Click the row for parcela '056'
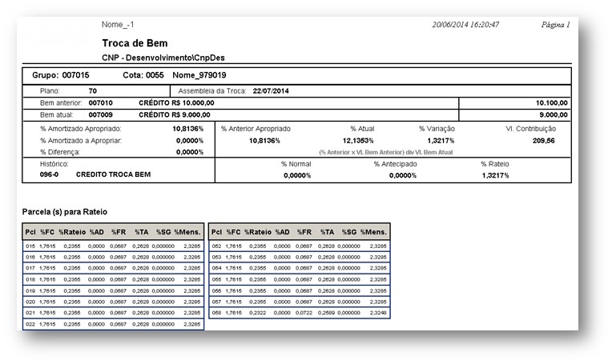The width and height of the screenshot is (612, 364). tap(300, 290)
